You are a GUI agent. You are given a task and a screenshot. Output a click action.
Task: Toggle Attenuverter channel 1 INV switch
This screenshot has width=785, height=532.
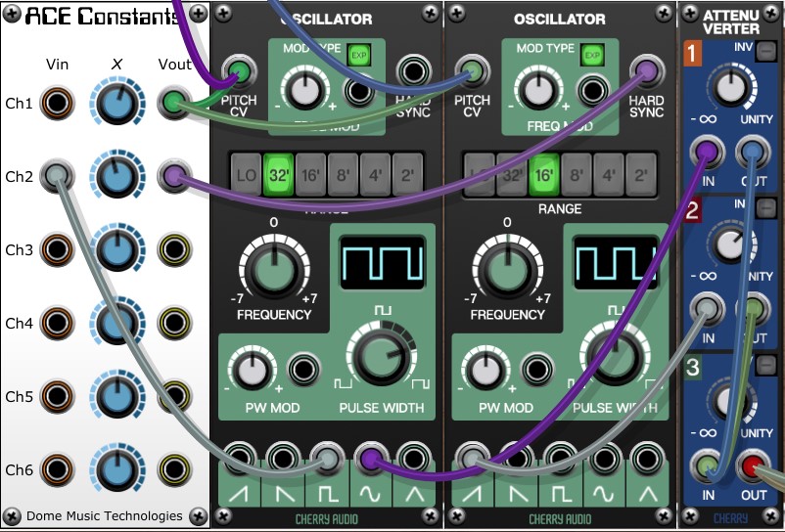click(766, 52)
